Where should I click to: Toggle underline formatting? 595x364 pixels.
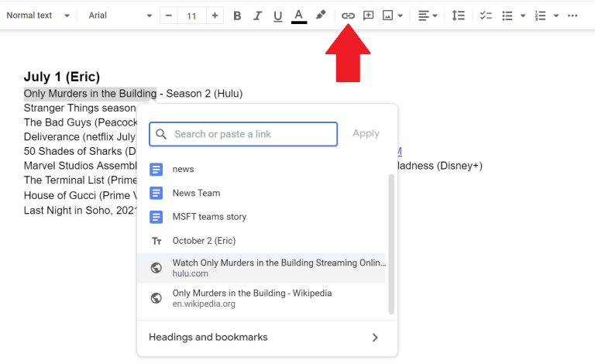point(278,15)
